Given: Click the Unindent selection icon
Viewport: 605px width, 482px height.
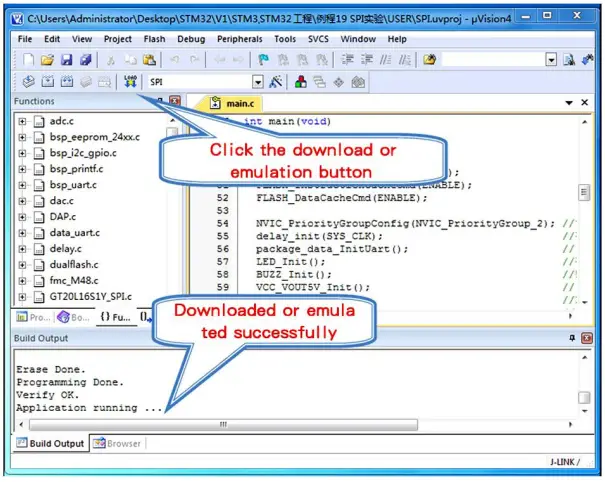Looking at the screenshot, I should (367, 60).
